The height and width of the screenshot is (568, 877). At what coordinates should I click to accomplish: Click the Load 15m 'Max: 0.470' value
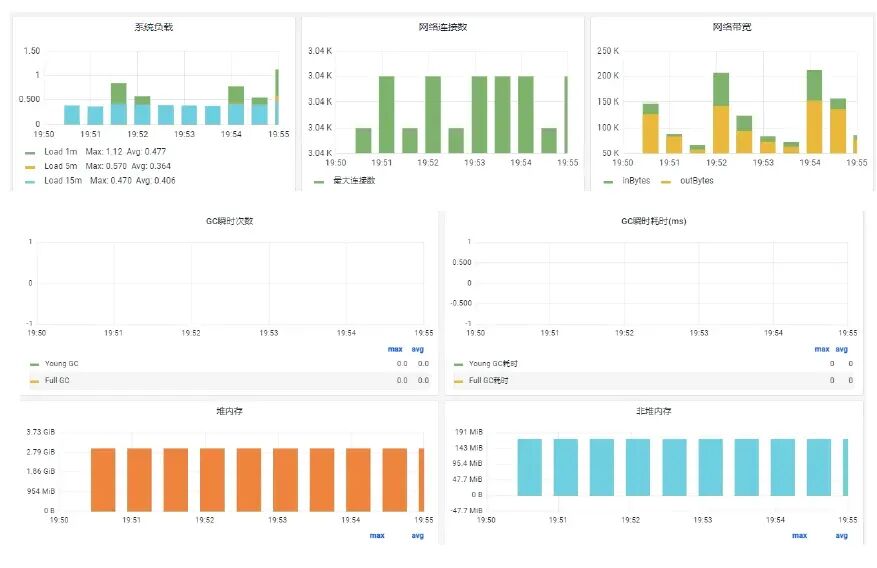point(111,181)
